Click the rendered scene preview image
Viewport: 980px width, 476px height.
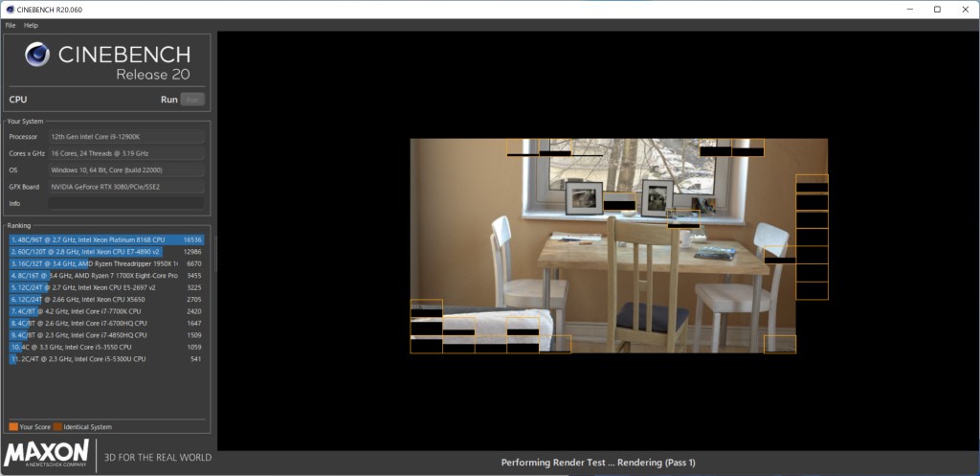(x=619, y=246)
